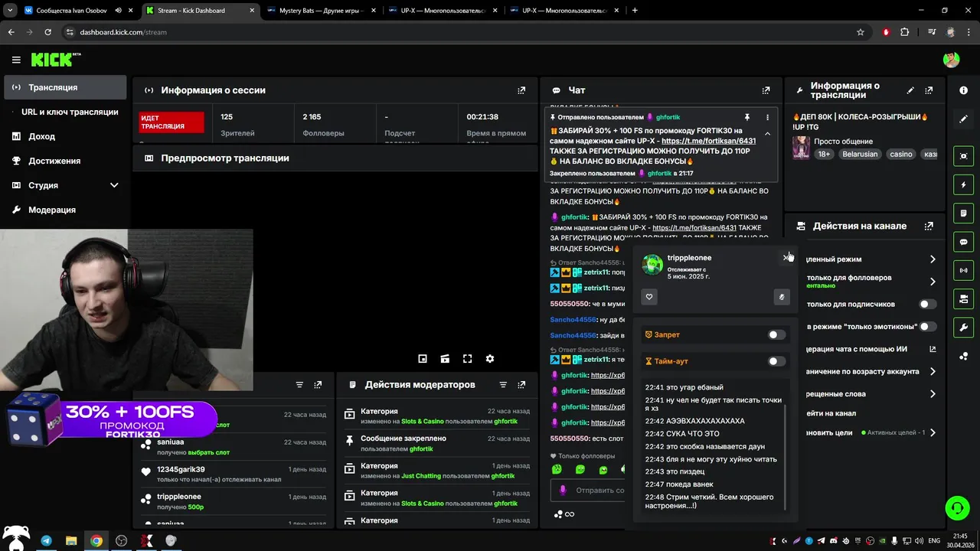Click ghfortik username in pinned message header

668,117
